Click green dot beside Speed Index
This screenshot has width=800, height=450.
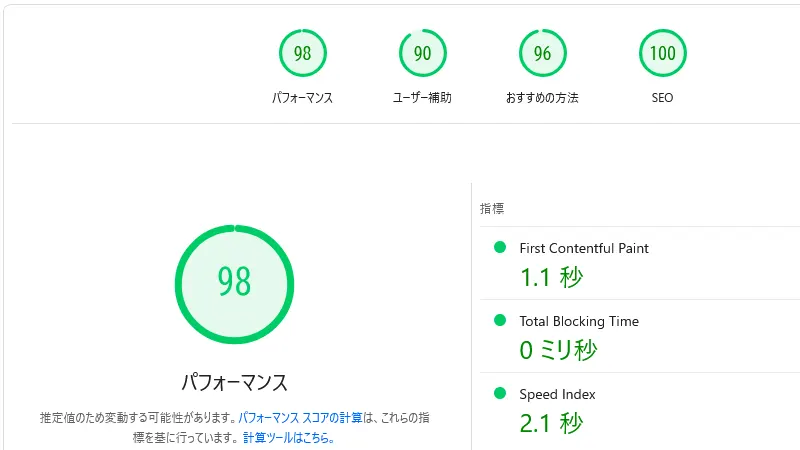click(x=500, y=393)
